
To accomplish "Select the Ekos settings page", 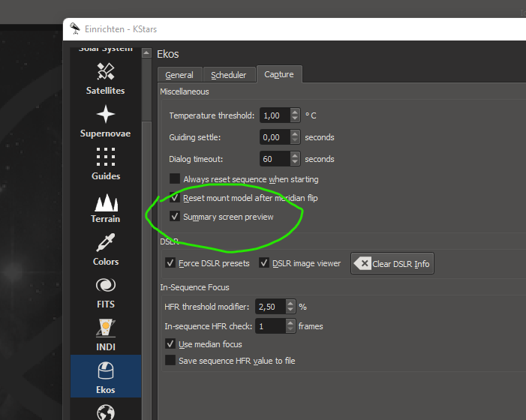I will point(105,376).
